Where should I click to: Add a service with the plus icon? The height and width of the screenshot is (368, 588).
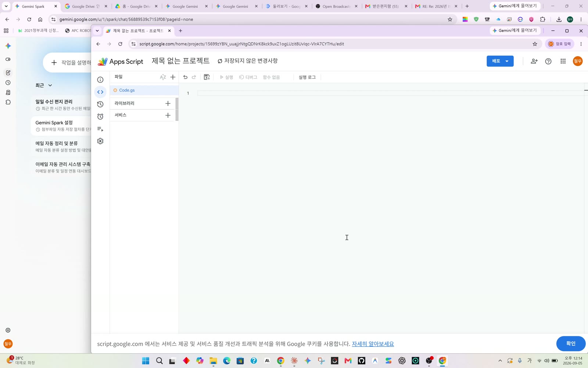[168, 115]
